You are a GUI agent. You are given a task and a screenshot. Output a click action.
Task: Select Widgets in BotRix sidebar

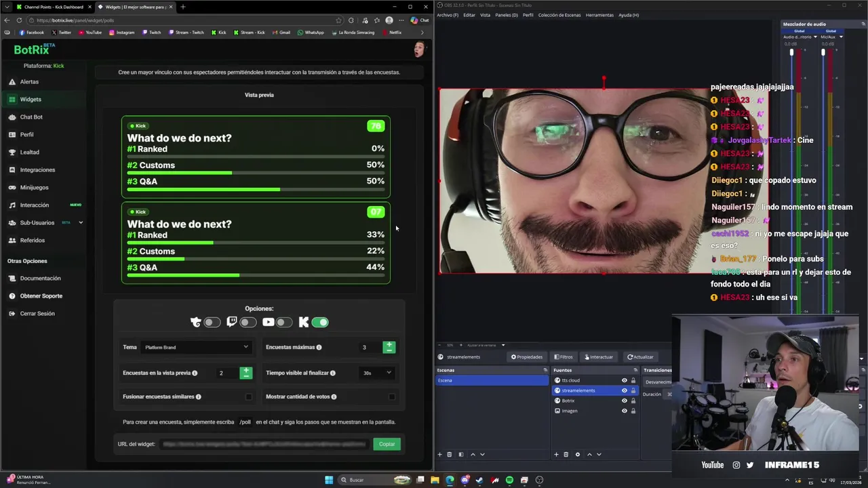(31, 99)
